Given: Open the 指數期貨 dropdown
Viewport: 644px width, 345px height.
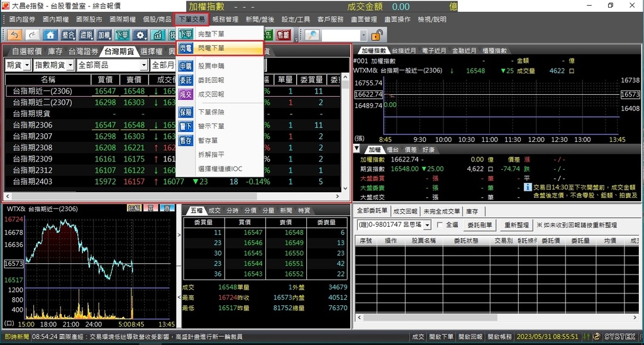Looking at the screenshot, I should 54,65.
